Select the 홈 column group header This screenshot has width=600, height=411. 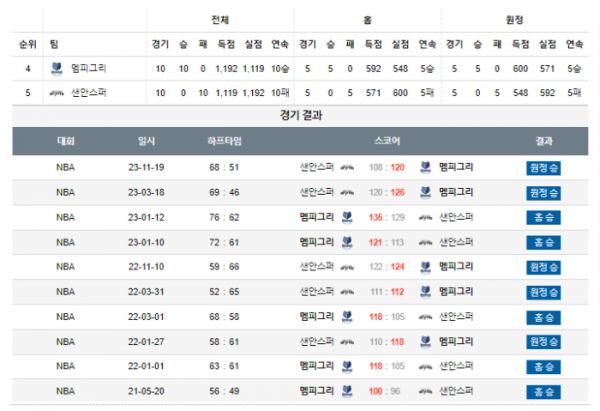[368, 20]
